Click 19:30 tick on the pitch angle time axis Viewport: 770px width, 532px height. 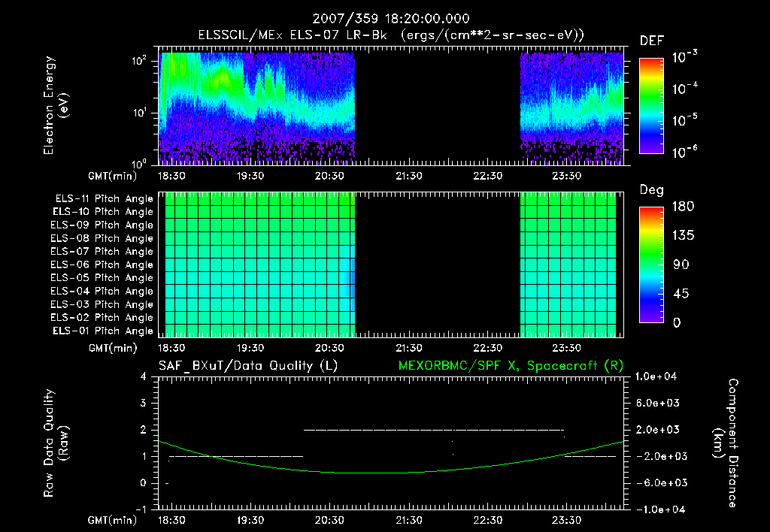(x=250, y=349)
